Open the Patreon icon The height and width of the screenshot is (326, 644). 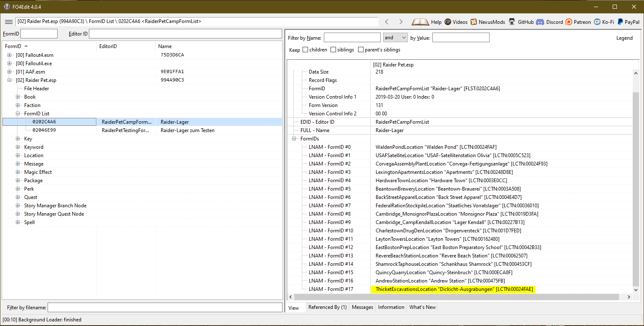[569, 22]
